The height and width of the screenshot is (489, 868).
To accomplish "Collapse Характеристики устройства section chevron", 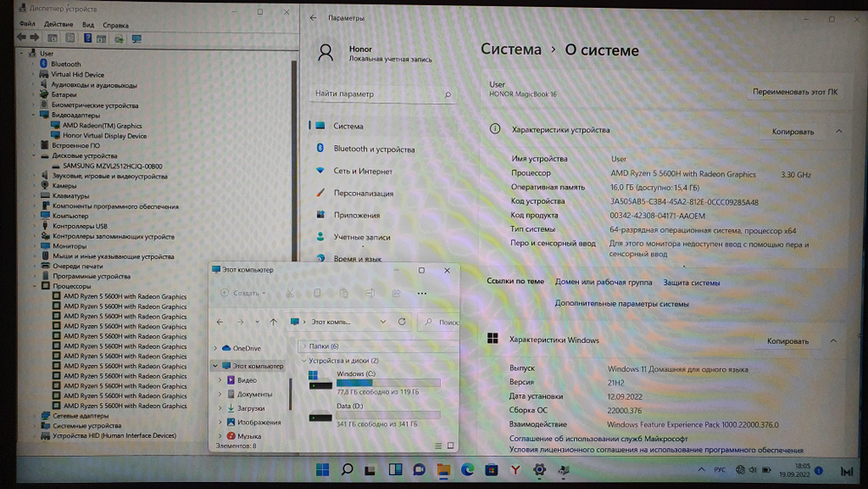I will coord(838,131).
